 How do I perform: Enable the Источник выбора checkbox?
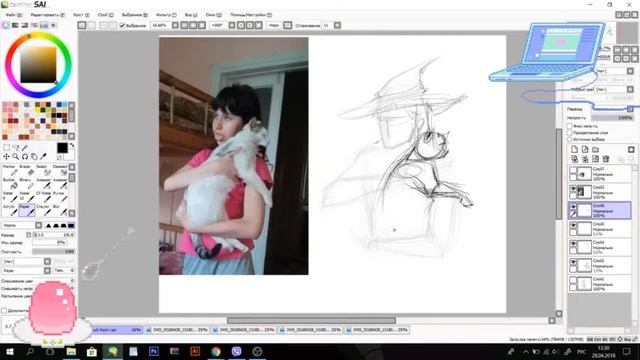[569, 139]
